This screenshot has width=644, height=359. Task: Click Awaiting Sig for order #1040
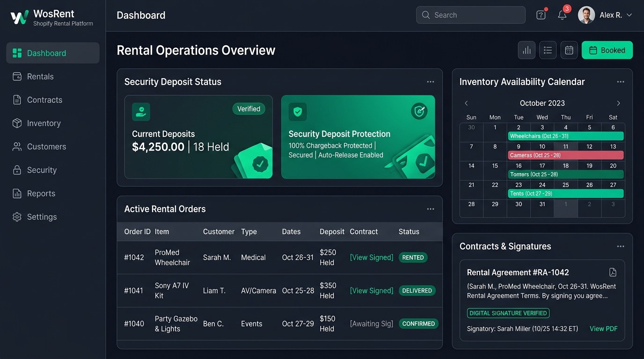372,324
